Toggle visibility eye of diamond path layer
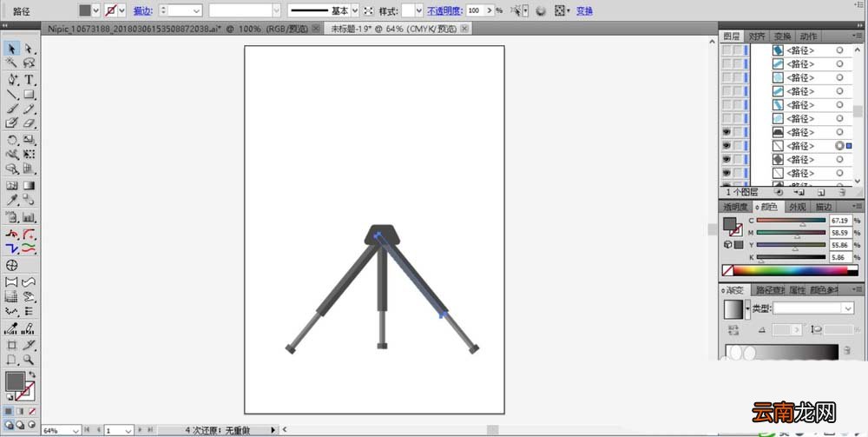Viewport: 868px width, 437px height. click(727, 160)
